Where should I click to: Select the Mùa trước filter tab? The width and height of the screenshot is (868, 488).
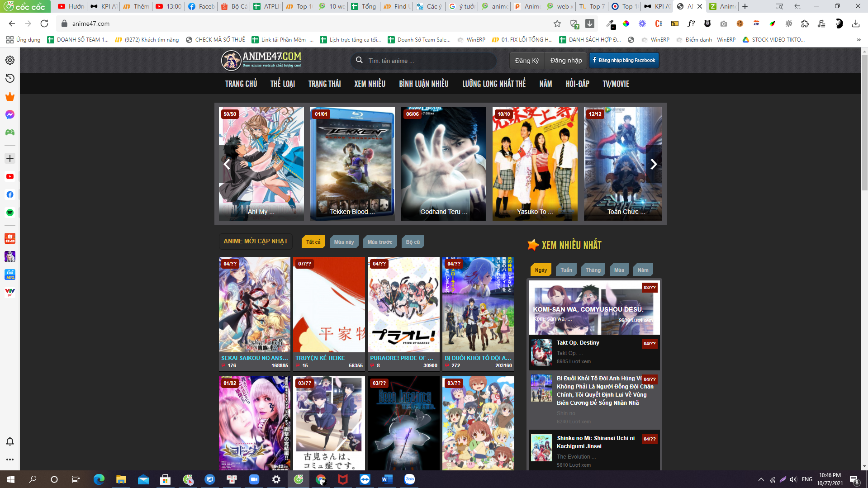pos(380,242)
